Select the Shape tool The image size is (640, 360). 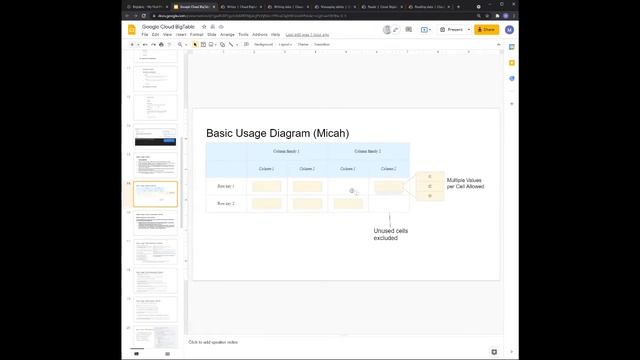pos(222,44)
